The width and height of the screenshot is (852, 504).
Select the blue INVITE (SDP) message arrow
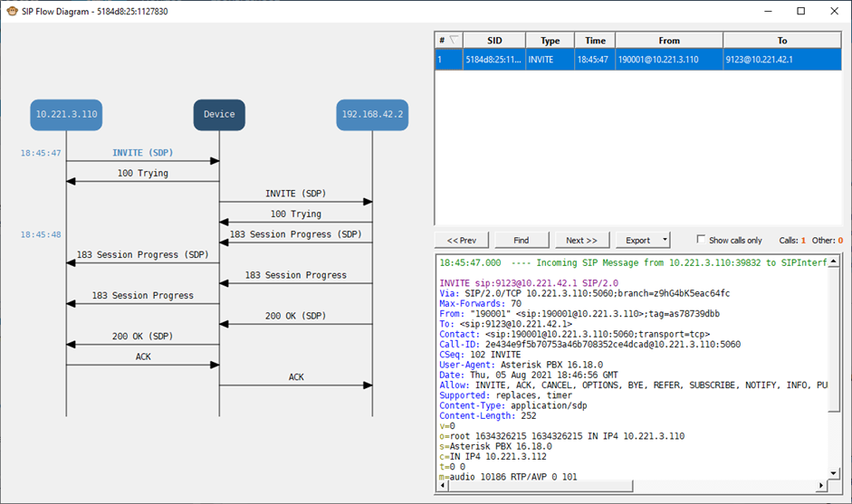pyautogui.click(x=142, y=154)
